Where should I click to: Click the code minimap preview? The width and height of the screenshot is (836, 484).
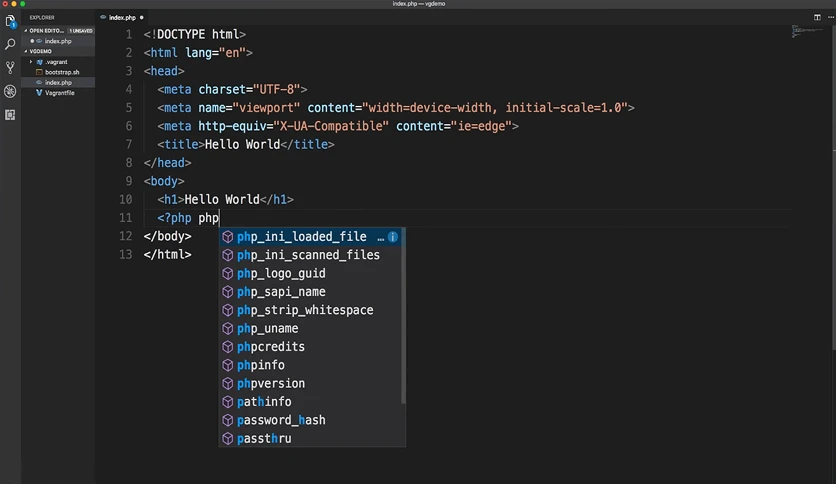pos(806,32)
